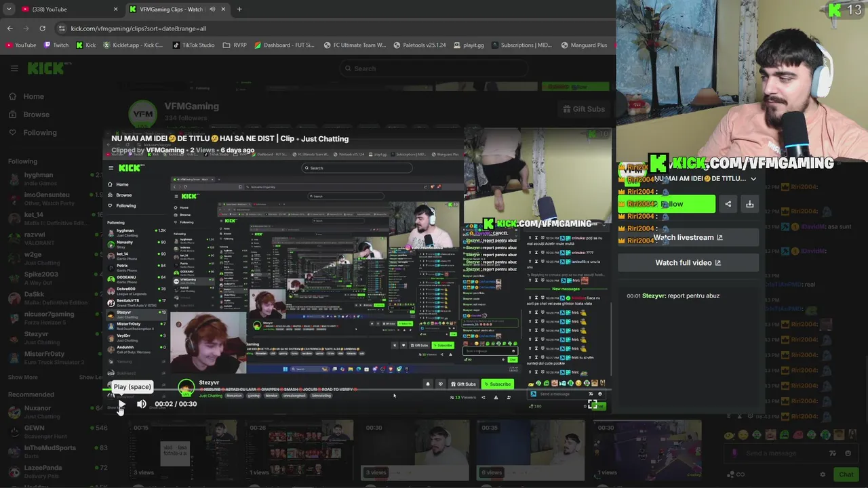Open the YouTube bookmark
This screenshot has height=488, width=868.
coord(20,45)
